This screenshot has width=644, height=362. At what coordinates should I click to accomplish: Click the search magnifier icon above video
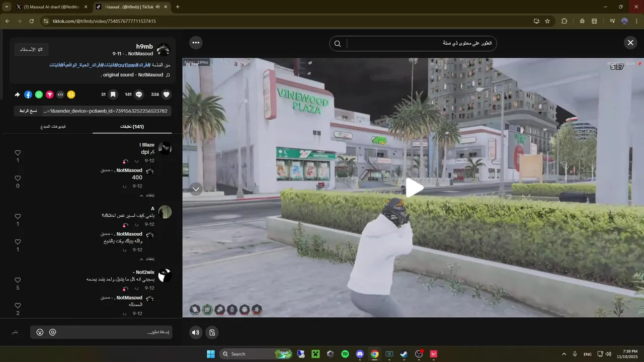point(338,44)
